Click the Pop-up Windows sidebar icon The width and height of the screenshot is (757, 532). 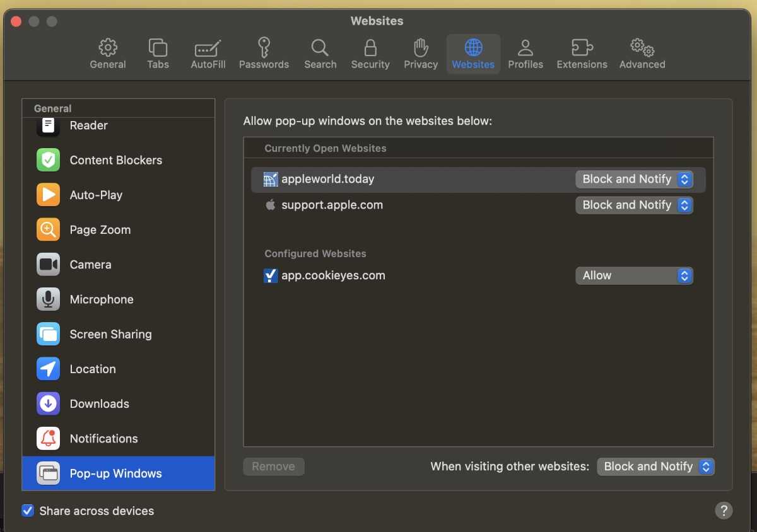49,473
